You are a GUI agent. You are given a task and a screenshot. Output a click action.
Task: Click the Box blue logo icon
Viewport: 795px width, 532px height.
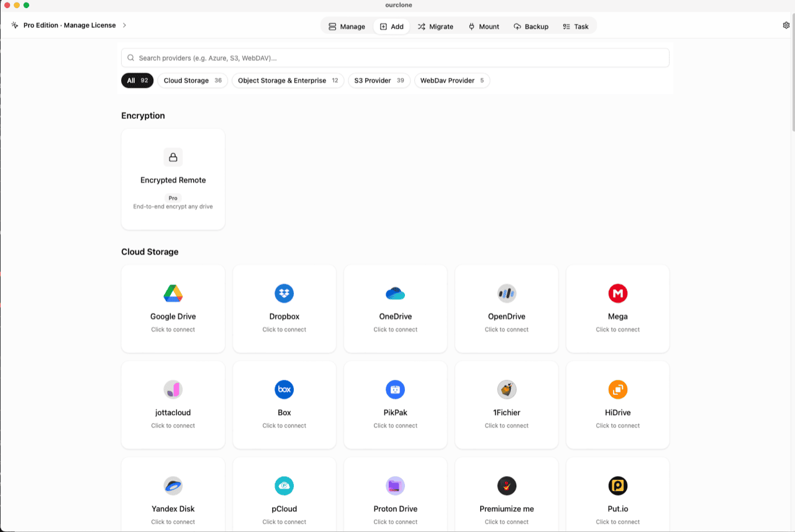click(x=284, y=389)
